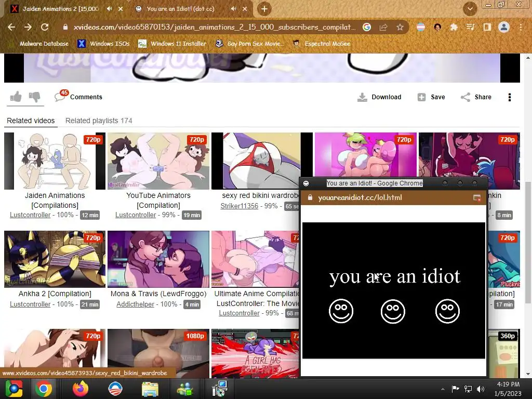Close the 'You are an Idiot!' browser tab

point(245,9)
